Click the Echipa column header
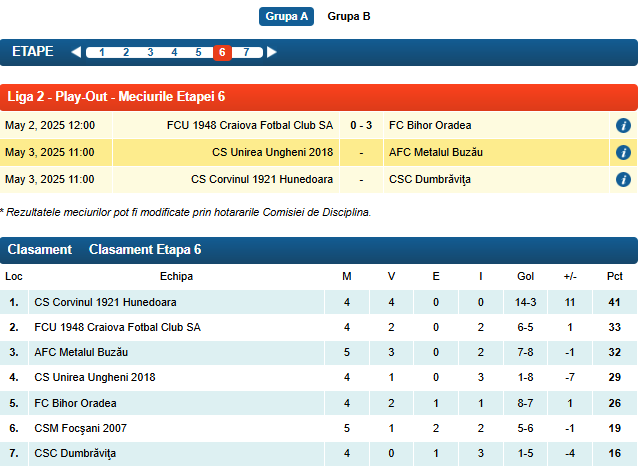This screenshot has height=473, width=639. coord(176,276)
